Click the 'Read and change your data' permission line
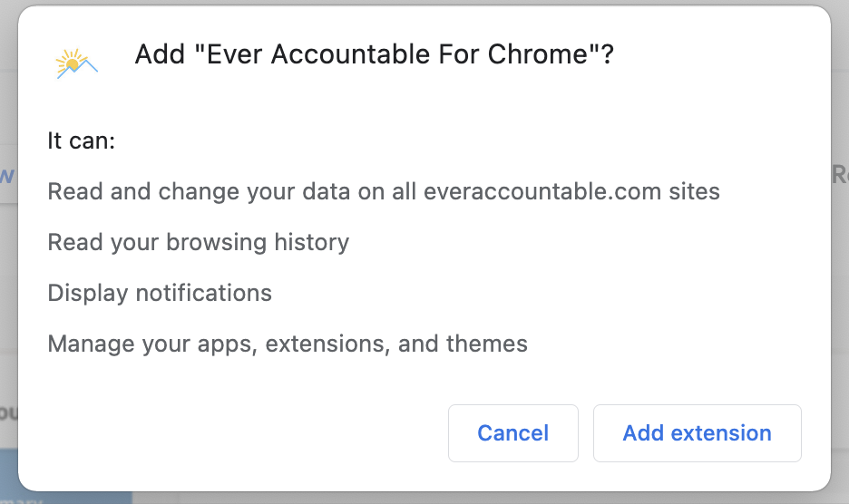849x504 pixels. click(384, 191)
